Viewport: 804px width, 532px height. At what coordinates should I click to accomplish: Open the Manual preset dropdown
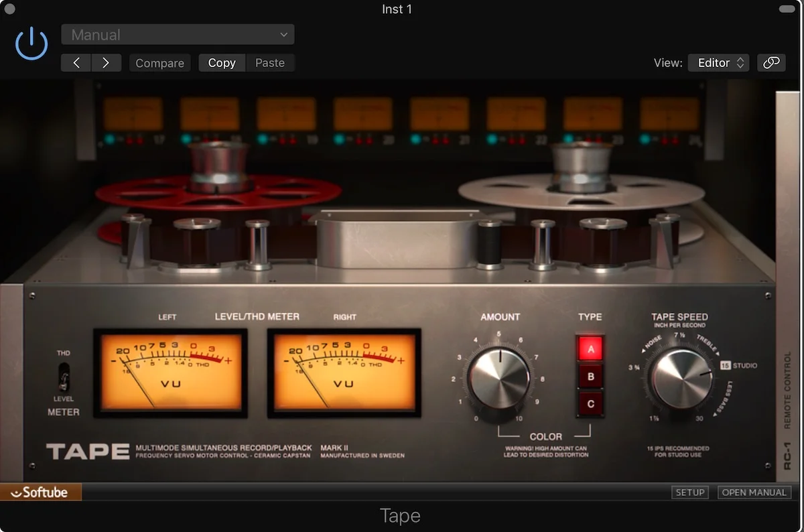(178, 35)
